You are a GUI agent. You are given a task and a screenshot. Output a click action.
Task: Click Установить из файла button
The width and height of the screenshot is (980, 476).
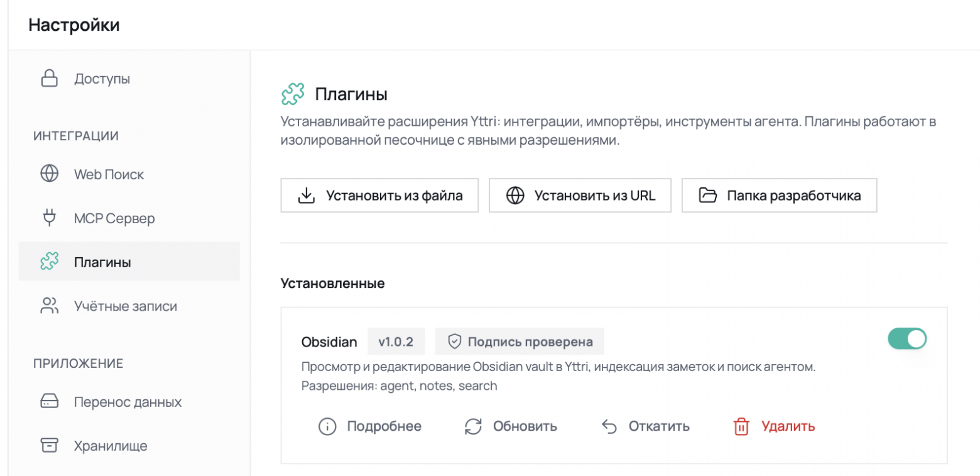click(x=379, y=196)
